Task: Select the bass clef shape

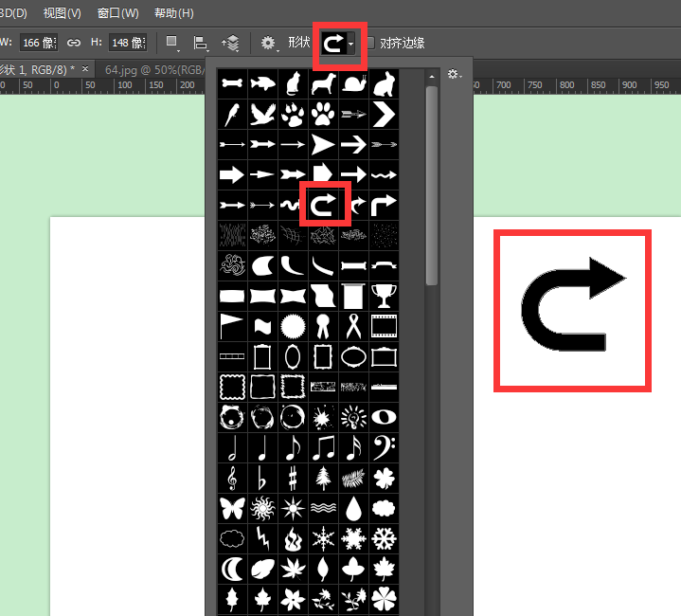Action: (384, 448)
